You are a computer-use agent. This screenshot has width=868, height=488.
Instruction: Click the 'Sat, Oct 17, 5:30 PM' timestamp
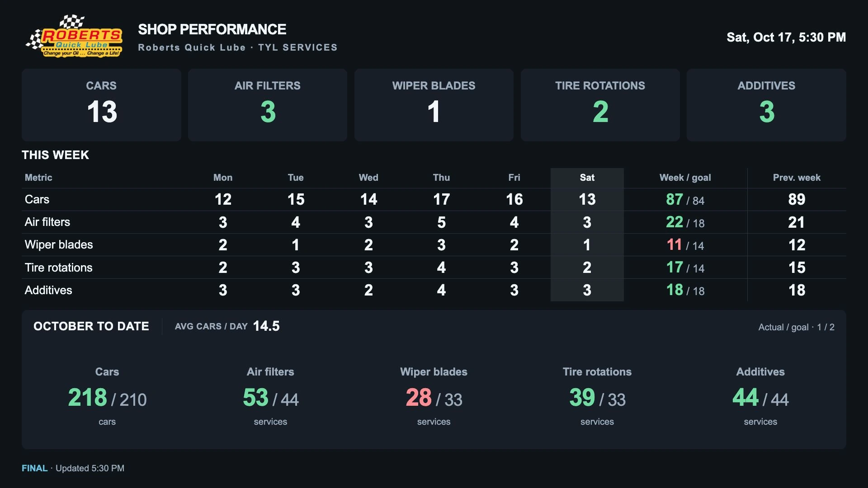pos(786,37)
